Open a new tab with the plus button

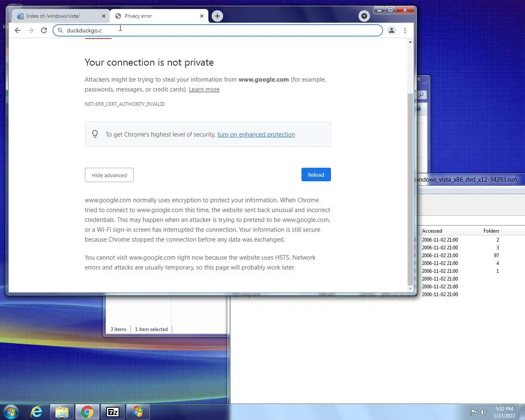(217, 16)
